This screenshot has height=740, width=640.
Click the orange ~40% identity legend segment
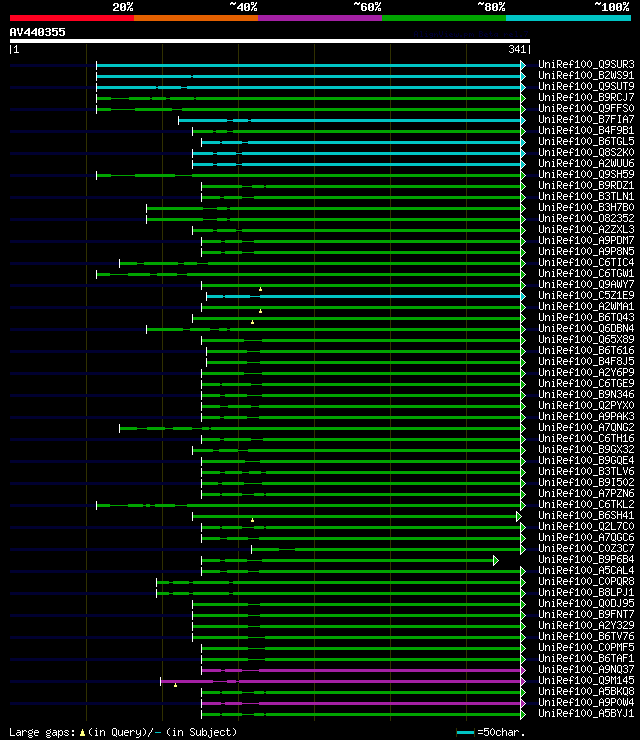(x=196, y=18)
